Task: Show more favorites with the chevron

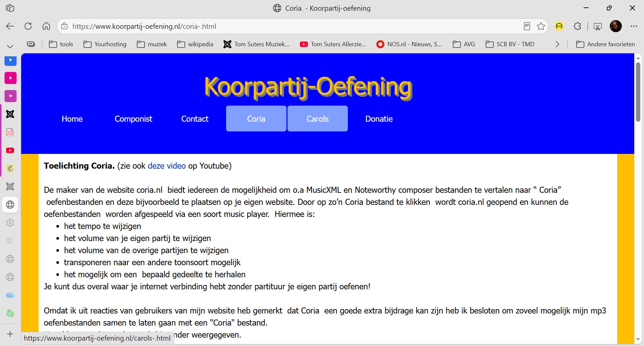Action: 557,44
